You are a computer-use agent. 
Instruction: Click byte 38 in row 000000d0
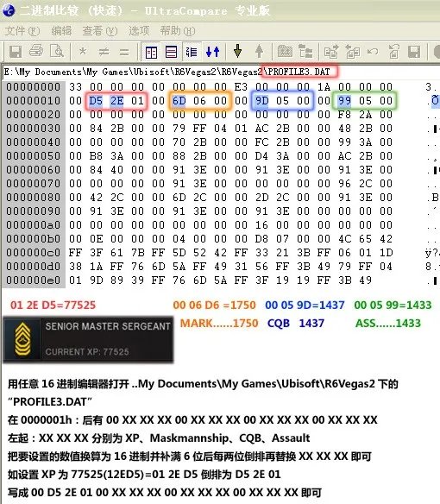pyautogui.click(x=75, y=267)
